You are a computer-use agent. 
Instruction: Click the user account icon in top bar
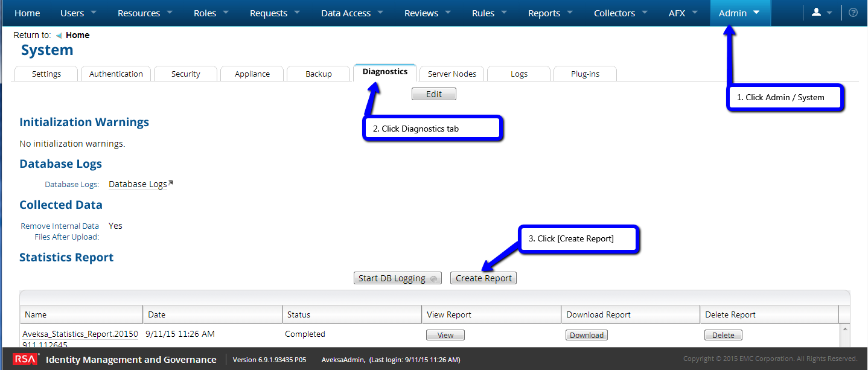[816, 11]
